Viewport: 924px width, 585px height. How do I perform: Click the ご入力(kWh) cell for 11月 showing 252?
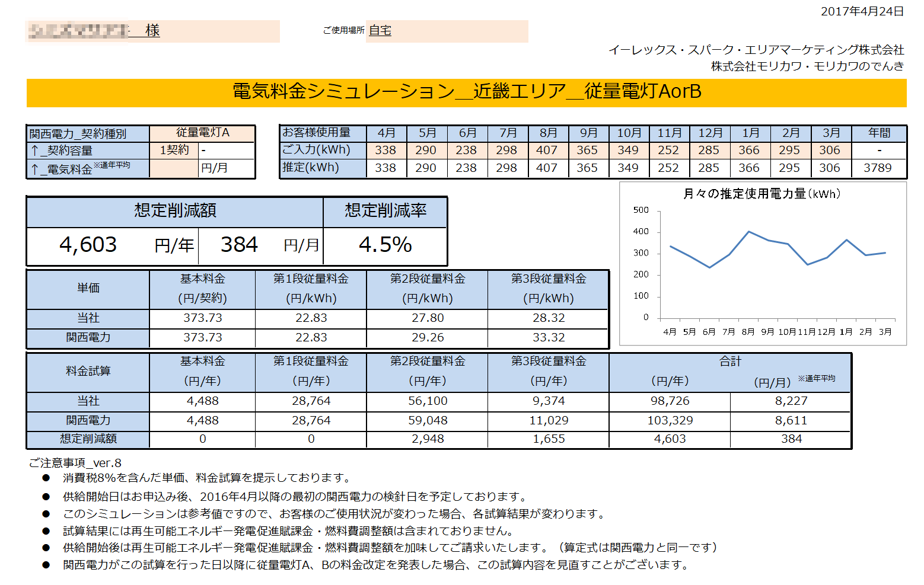[x=668, y=151]
